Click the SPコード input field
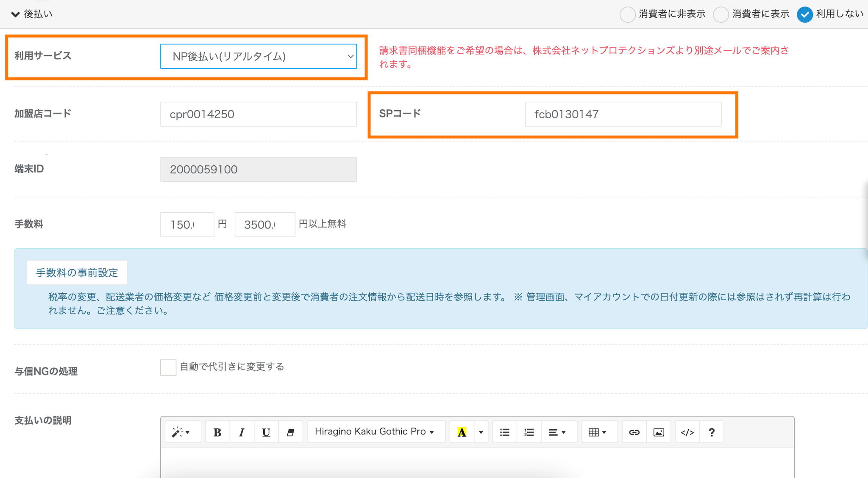This screenshot has height=478, width=868. 623,114
